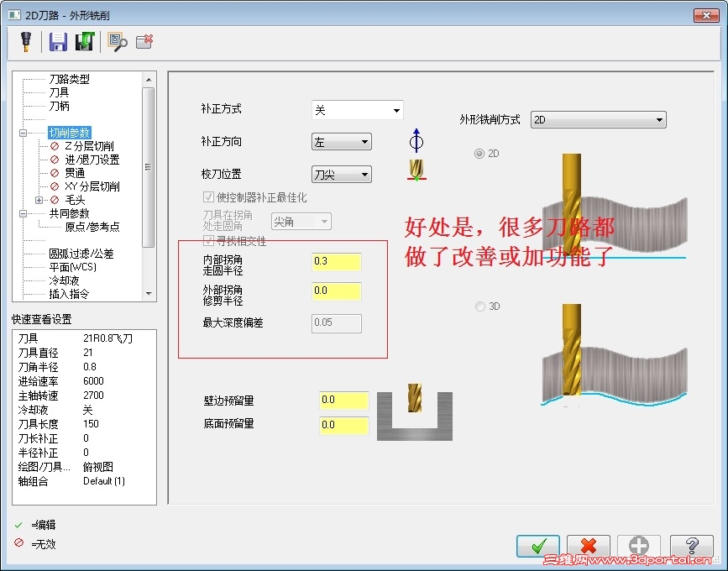Click the tip compensation tool icon
Screen dimensions: 728x571
pyautogui.click(x=416, y=170)
